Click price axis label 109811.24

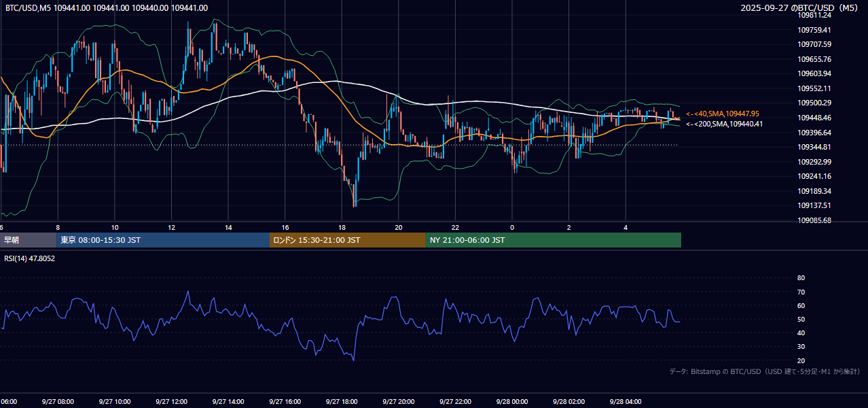(x=814, y=15)
